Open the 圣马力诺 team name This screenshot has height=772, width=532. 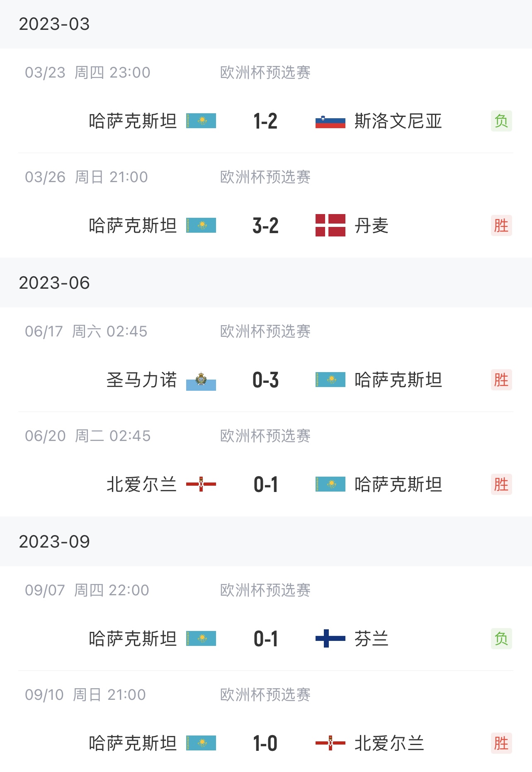142,380
